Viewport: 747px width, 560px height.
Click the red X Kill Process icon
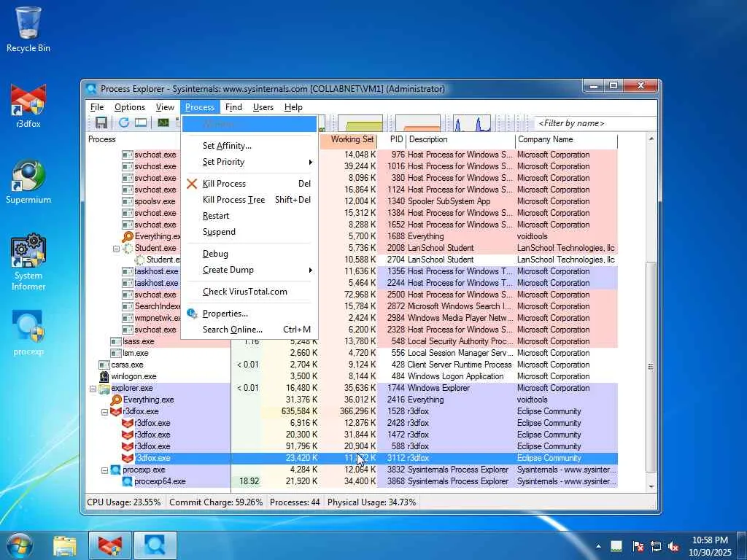192,183
